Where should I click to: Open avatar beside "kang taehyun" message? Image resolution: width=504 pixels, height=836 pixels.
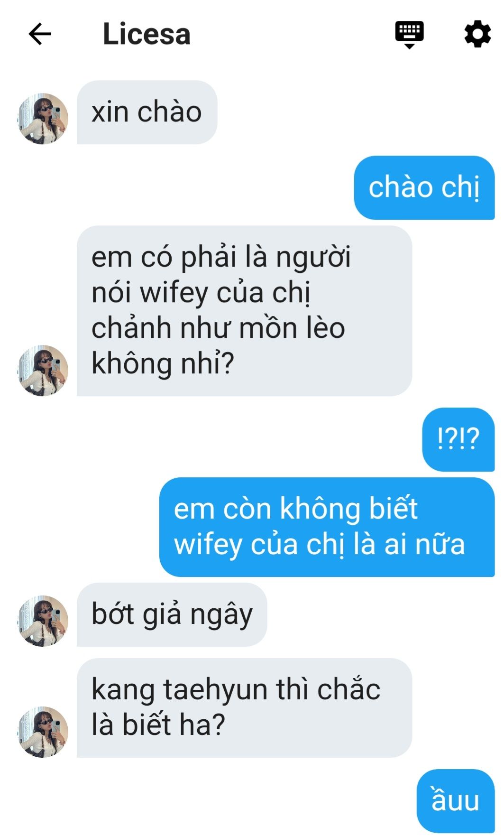[43, 732]
